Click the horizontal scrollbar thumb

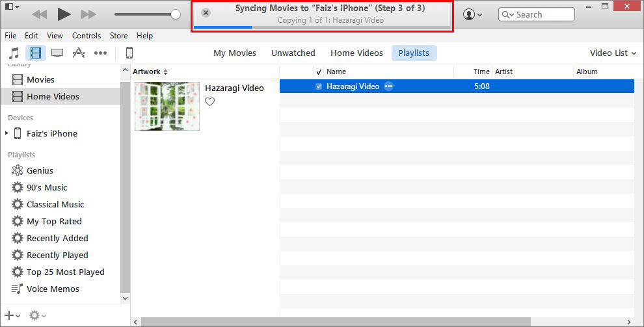pos(336,322)
